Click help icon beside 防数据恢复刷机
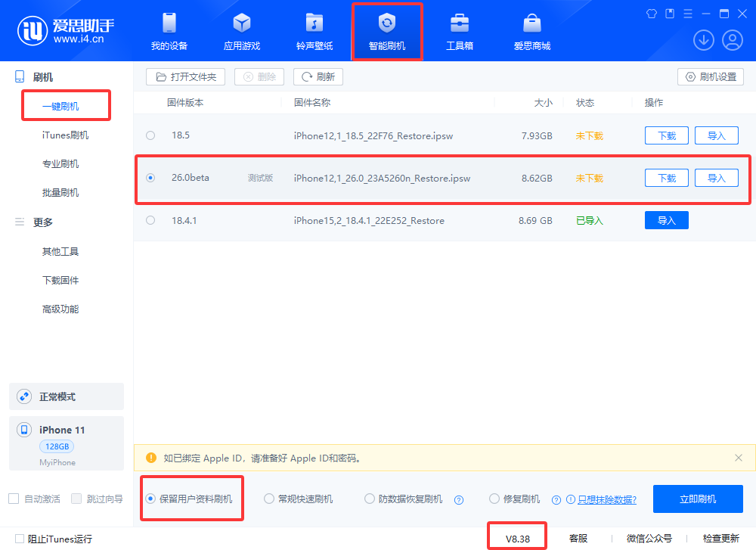Screen dimensions: 756x550 click(x=458, y=499)
